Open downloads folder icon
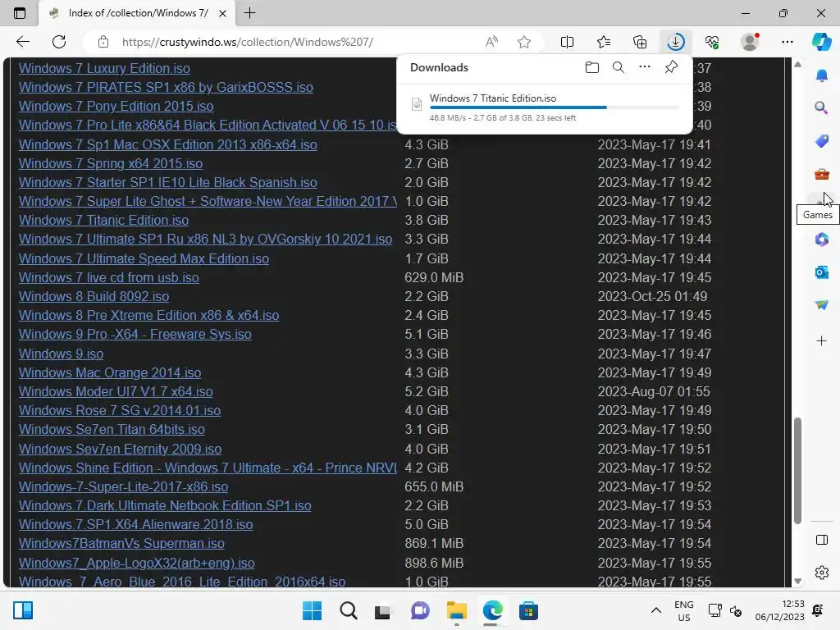Image resolution: width=840 pixels, height=630 pixels. tap(592, 67)
